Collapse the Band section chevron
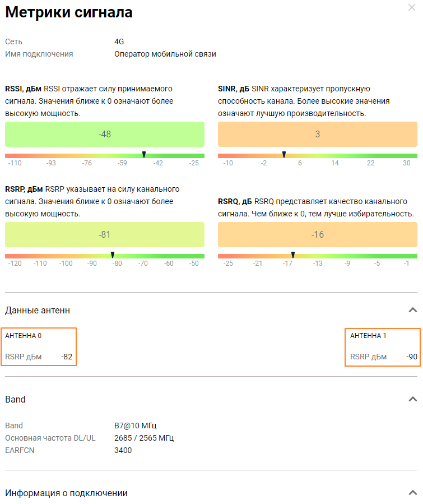The height and width of the screenshot is (504, 423). pyautogui.click(x=413, y=399)
